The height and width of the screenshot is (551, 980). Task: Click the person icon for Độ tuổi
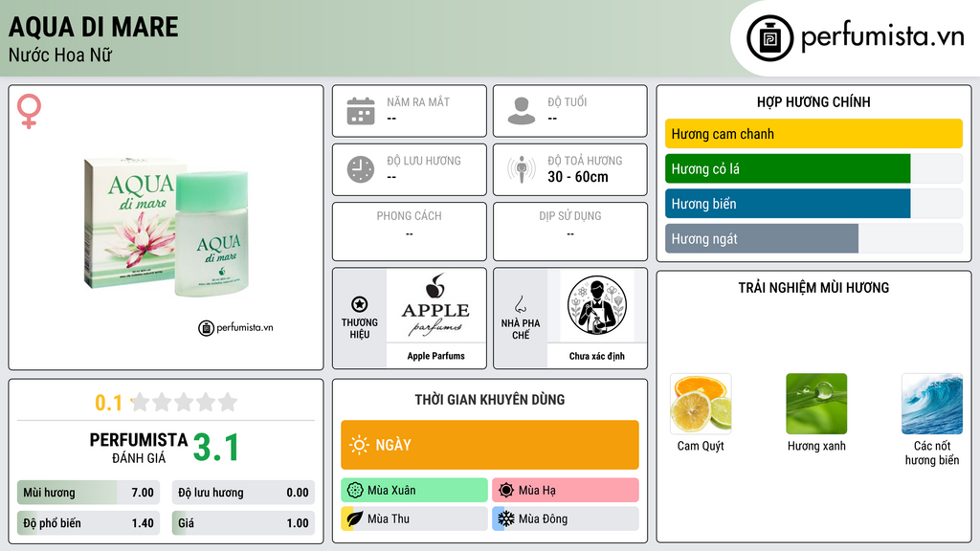point(522,111)
